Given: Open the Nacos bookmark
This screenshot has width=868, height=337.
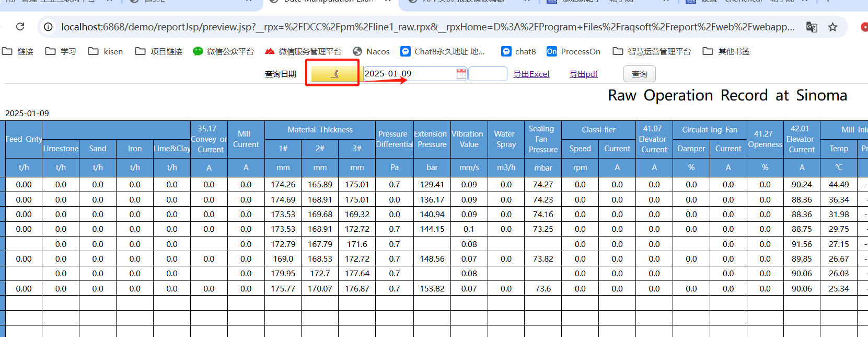Looking at the screenshot, I should 371,51.
